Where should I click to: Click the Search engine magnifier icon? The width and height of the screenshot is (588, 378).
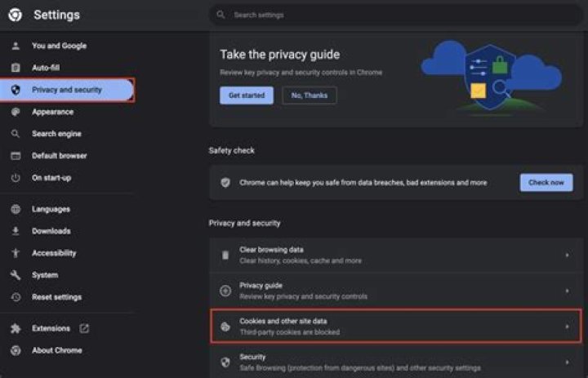tap(16, 134)
